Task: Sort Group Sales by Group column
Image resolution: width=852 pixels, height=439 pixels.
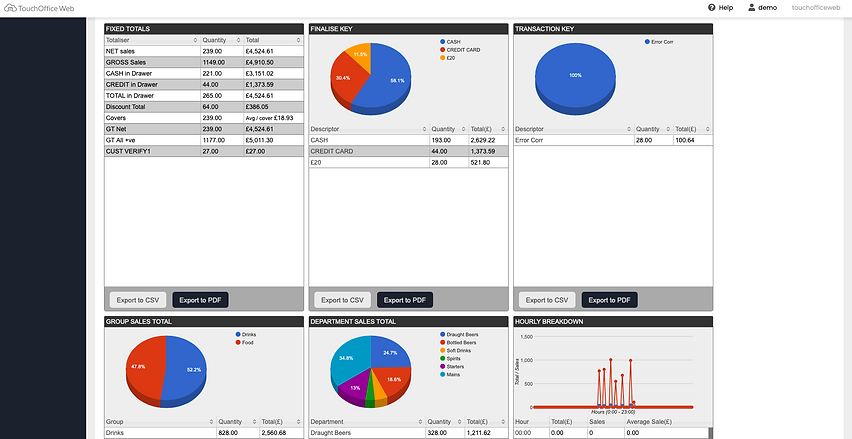Action: pyautogui.click(x=160, y=422)
